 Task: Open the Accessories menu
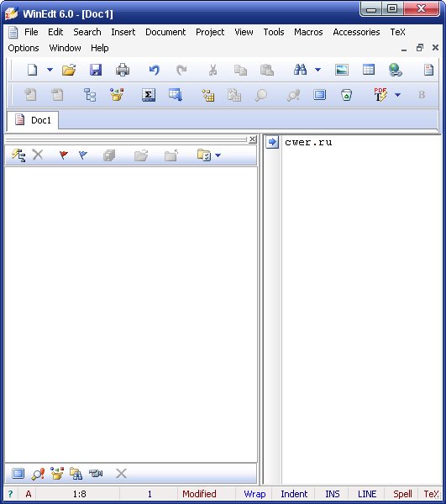coord(356,32)
